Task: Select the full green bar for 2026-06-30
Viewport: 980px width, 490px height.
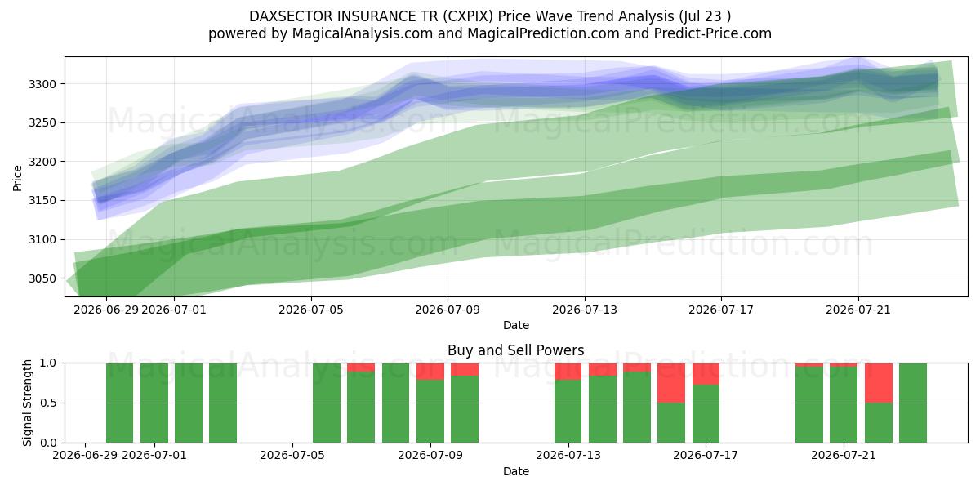Action: pyautogui.click(x=120, y=403)
